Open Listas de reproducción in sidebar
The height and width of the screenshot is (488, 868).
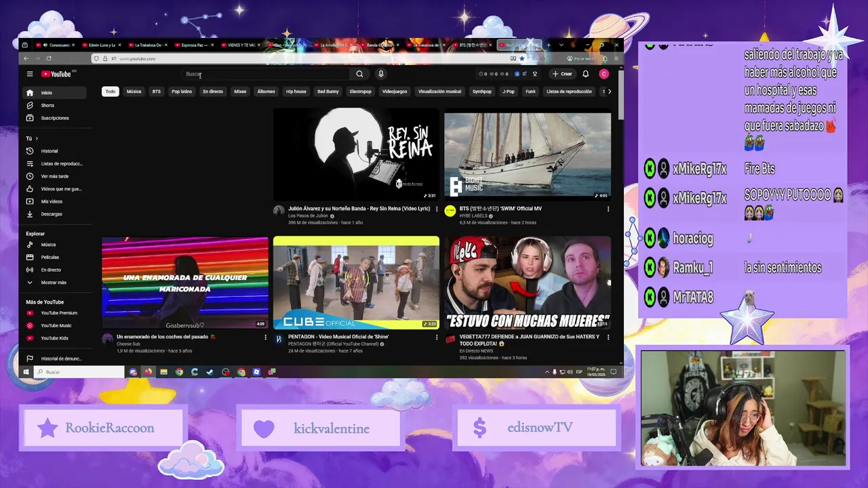coord(56,163)
